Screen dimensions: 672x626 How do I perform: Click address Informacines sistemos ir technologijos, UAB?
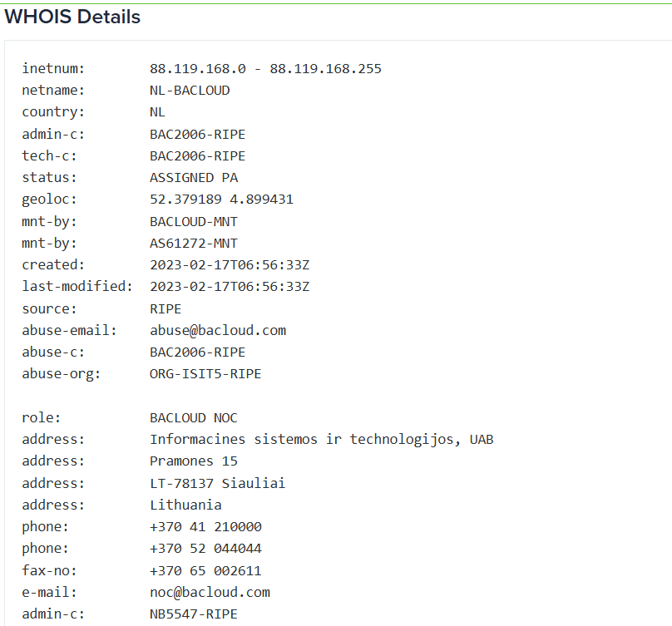pyautogui.click(x=321, y=439)
